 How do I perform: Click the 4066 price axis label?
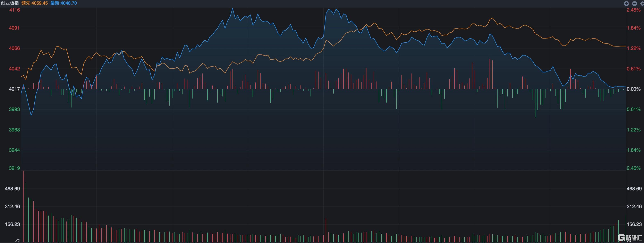point(15,48)
